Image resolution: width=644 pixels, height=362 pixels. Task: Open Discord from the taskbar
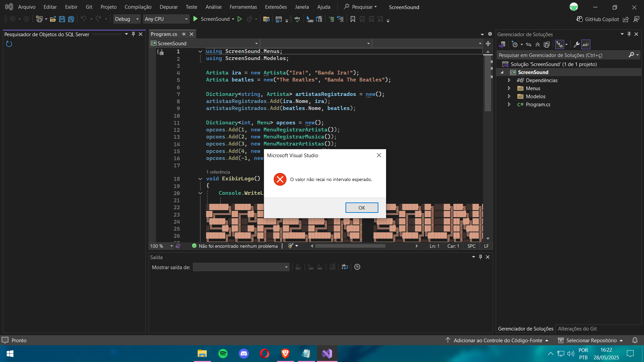244,354
